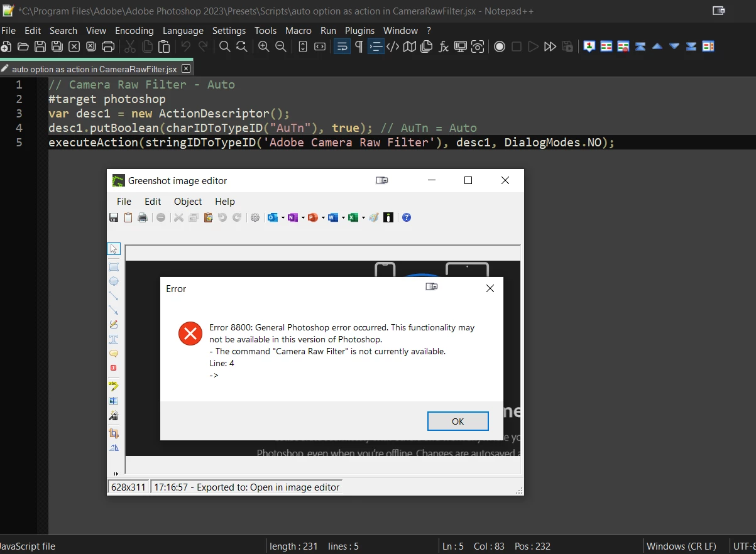Expand Outlook export dropdown arrow
756x554 pixels.
[x=283, y=218]
